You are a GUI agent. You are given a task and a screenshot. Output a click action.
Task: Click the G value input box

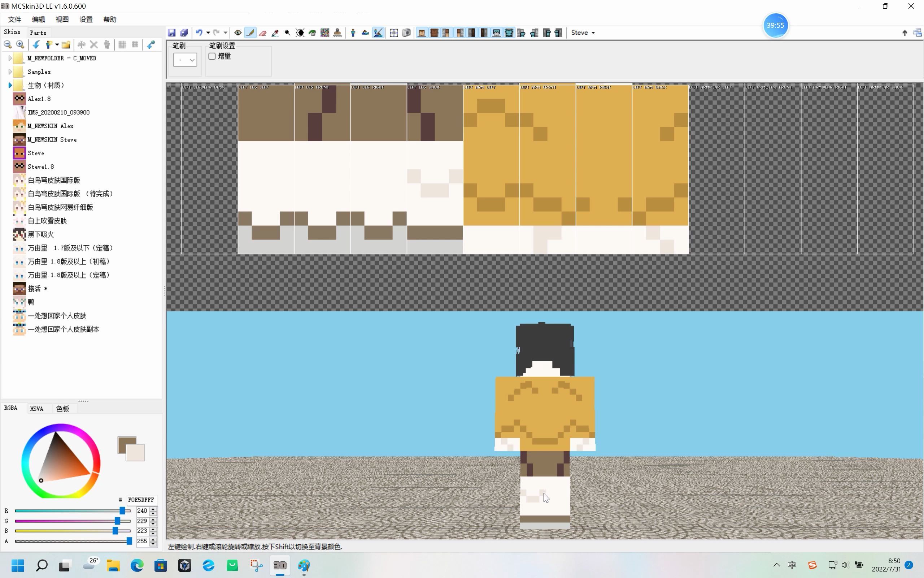point(143,521)
